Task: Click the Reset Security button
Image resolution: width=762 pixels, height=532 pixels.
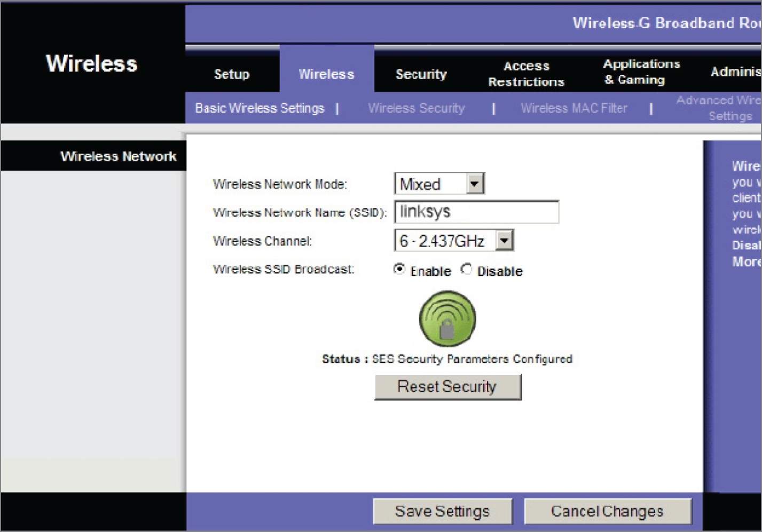Action: point(448,387)
